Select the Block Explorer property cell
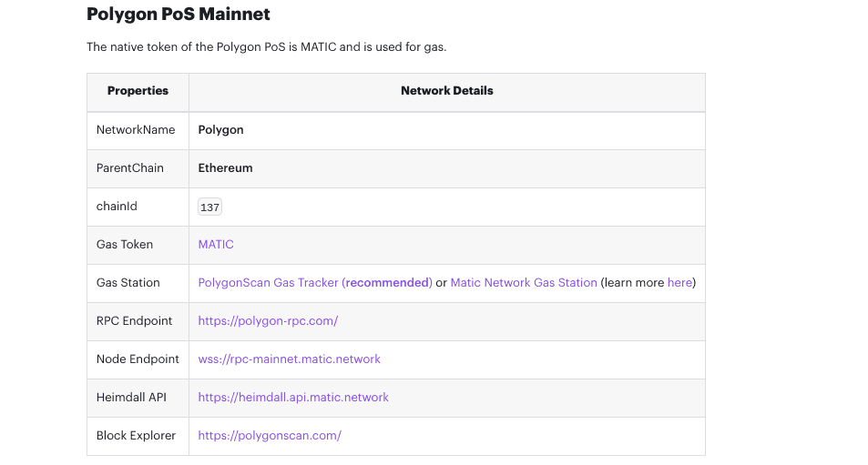The height and width of the screenshot is (465, 868). click(136, 436)
